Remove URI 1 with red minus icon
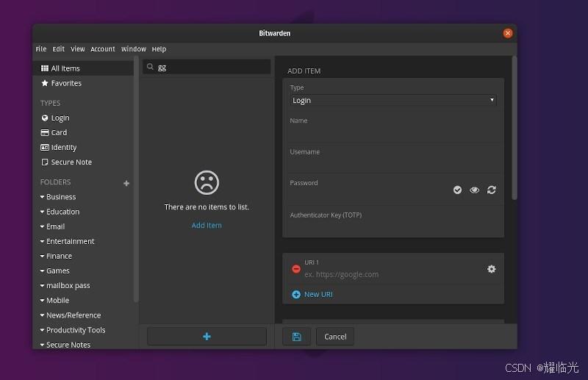The width and height of the screenshot is (588, 380). pos(296,269)
